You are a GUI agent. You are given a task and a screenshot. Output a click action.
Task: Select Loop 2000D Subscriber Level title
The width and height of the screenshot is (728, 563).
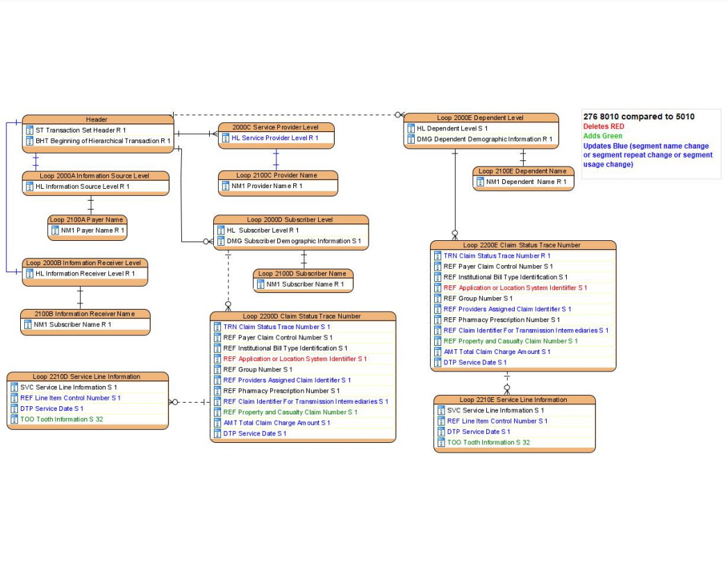pos(290,219)
